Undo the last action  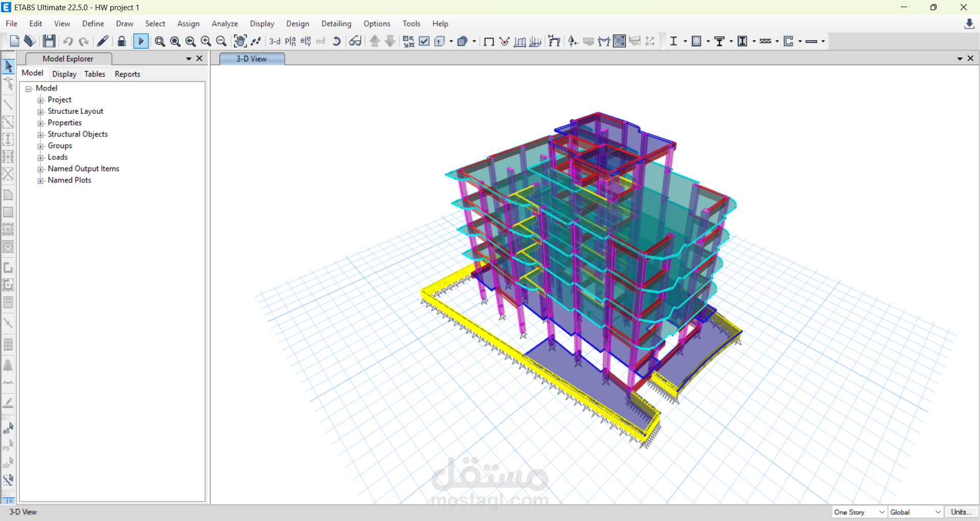click(x=68, y=41)
